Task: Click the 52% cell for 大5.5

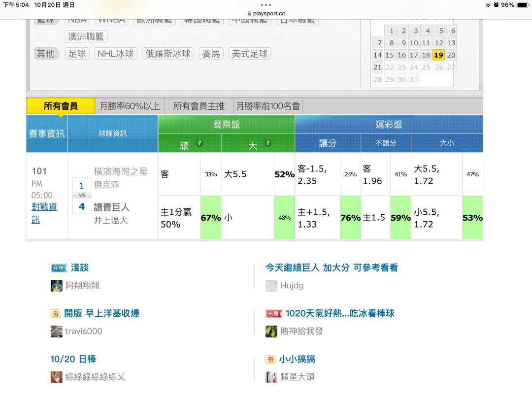Action: pos(284,174)
